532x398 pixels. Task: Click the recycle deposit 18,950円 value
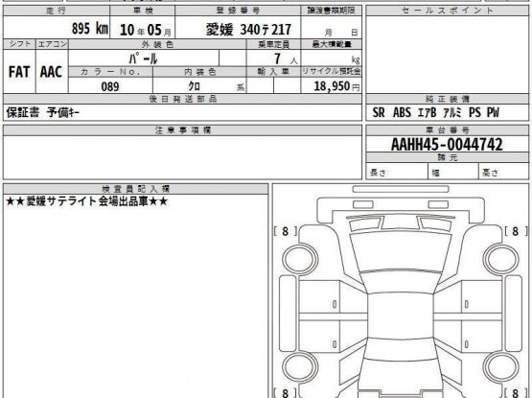(x=331, y=85)
